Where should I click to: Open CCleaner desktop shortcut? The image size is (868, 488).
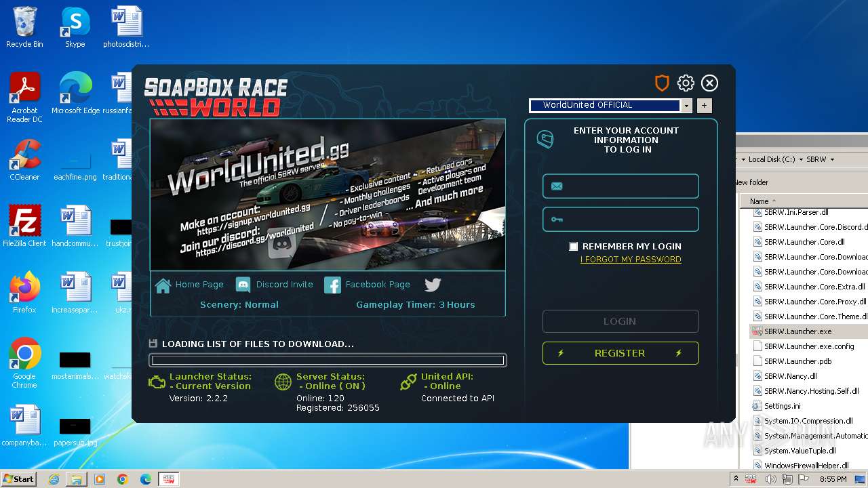click(x=24, y=159)
